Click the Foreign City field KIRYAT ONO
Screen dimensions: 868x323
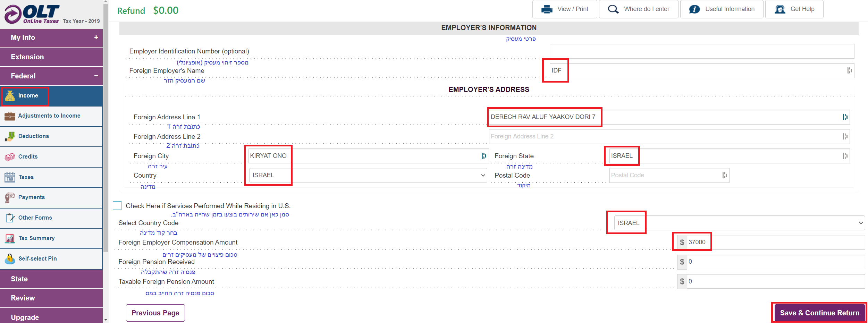[369, 156]
